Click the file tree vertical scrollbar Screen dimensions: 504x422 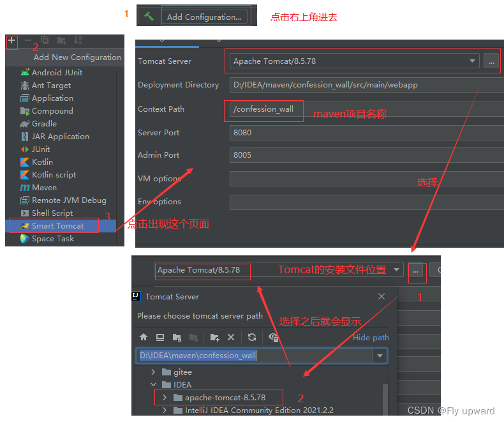[x=385, y=399]
